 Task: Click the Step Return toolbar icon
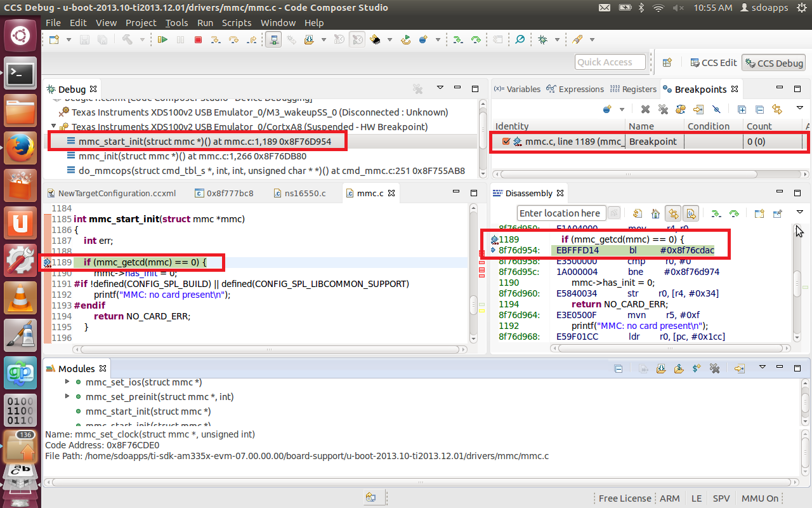(x=252, y=39)
